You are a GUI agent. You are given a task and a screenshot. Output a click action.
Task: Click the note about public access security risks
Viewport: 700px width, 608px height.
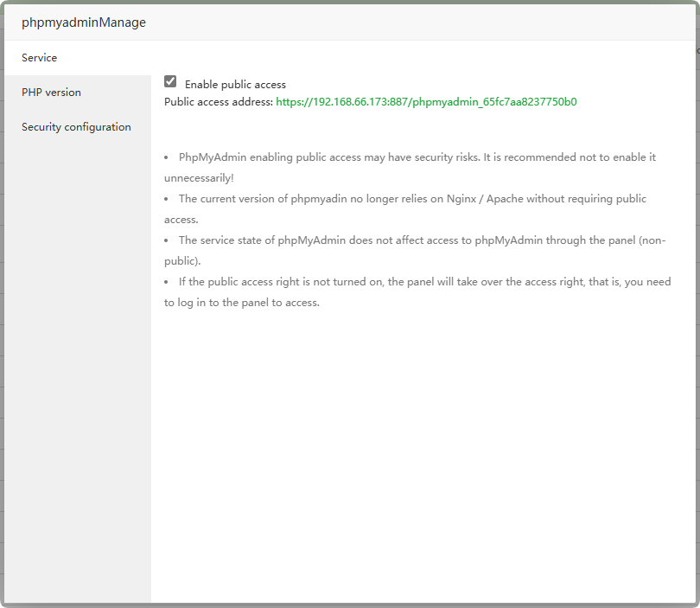coord(410,168)
